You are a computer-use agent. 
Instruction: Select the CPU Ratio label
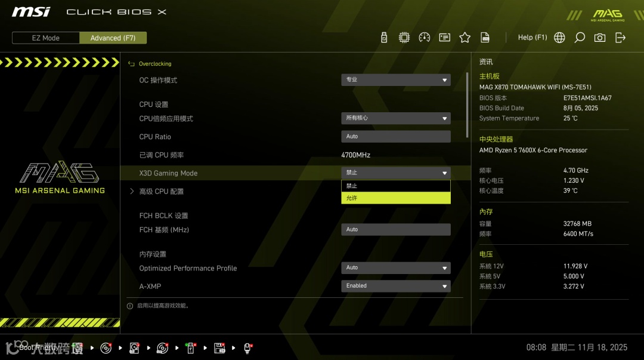point(155,137)
